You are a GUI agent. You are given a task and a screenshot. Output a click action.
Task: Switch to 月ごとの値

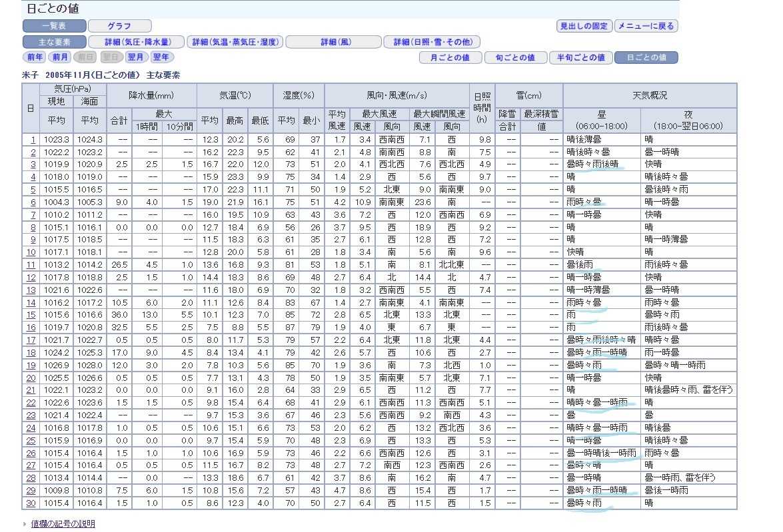click(x=450, y=57)
